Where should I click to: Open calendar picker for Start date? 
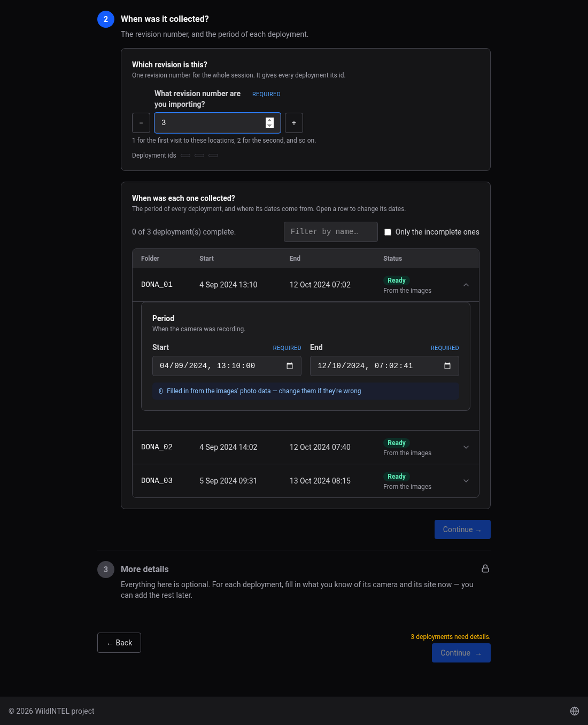(290, 366)
